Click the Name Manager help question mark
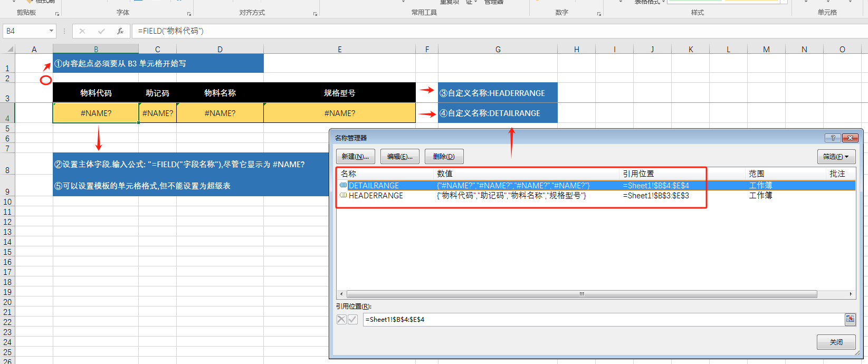The height and width of the screenshot is (364, 868). point(833,138)
